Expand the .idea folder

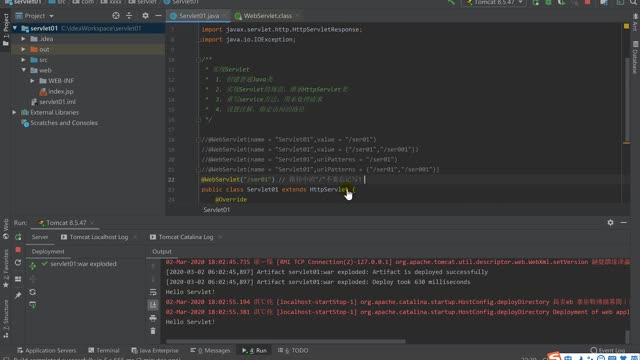coord(23,39)
